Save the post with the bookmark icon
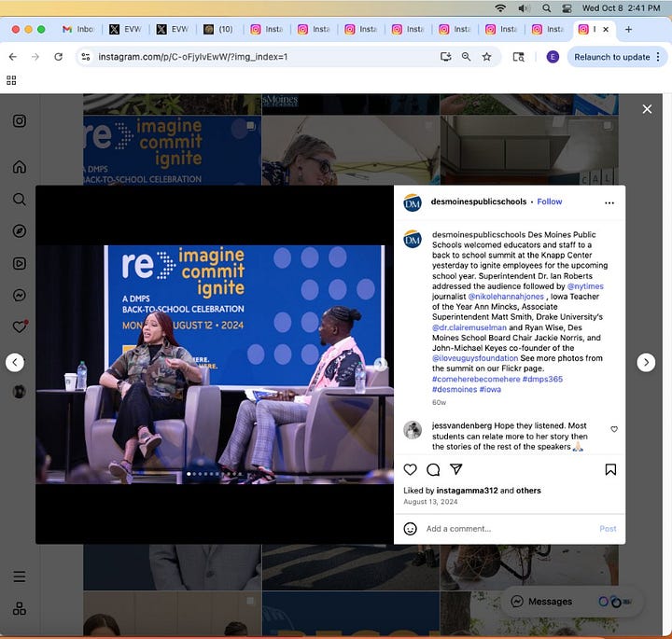The image size is (672, 639). pyautogui.click(x=610, y=469)
